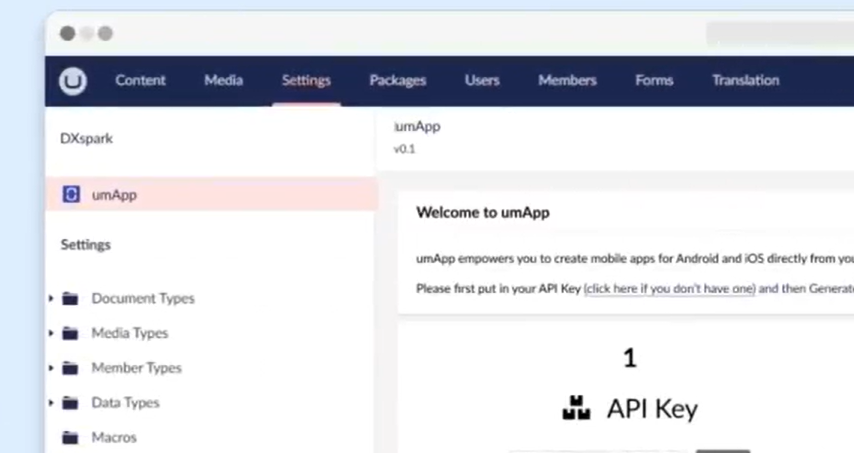Click the Macros folder icon
Screen dimensions: 854x453
pyautogui.click(x=70, y=437)
